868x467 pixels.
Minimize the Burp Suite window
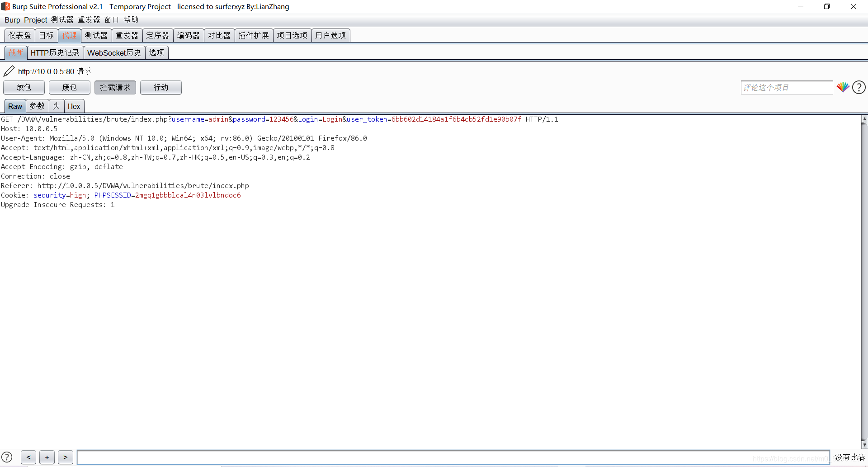click(x=801, y=6)
